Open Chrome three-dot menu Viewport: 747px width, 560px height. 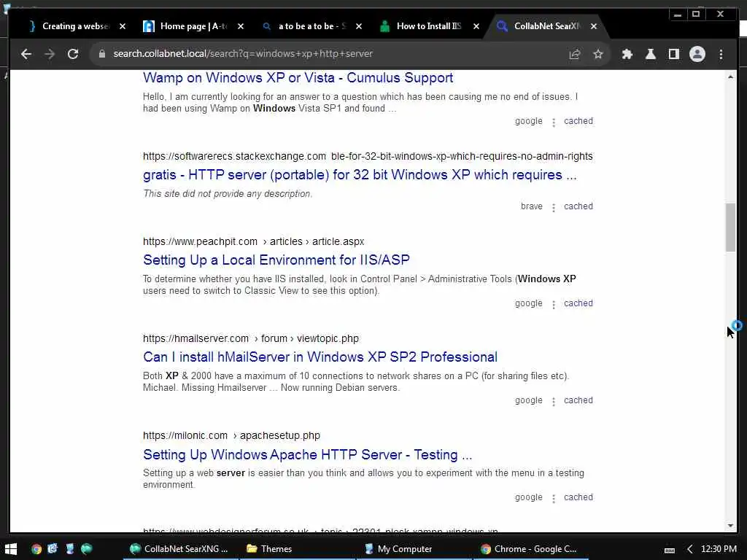pos(721,54)
